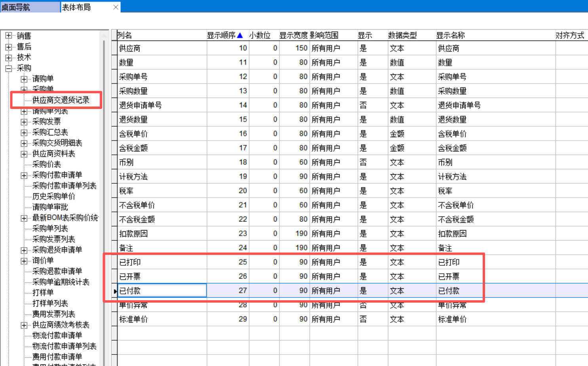Select the 已打印 column name cell
The height and width of the screenshot is (366, 588).
(x=162, y=262)
